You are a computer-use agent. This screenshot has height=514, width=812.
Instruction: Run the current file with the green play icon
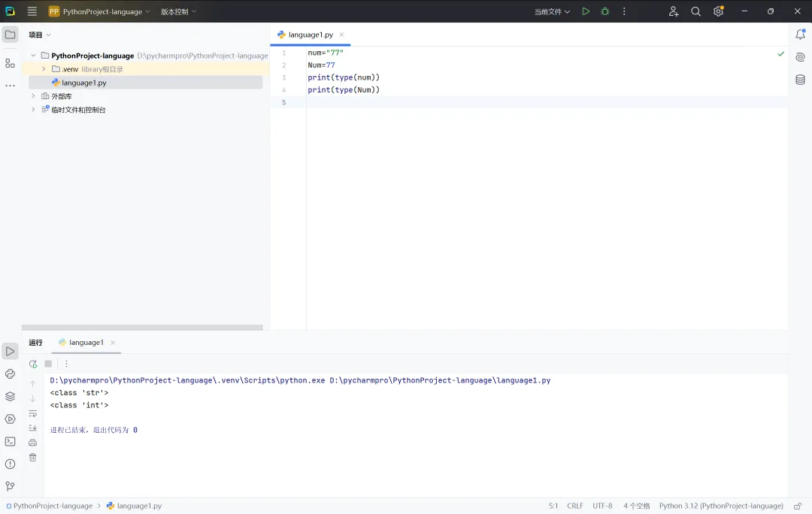coord(586,11)
